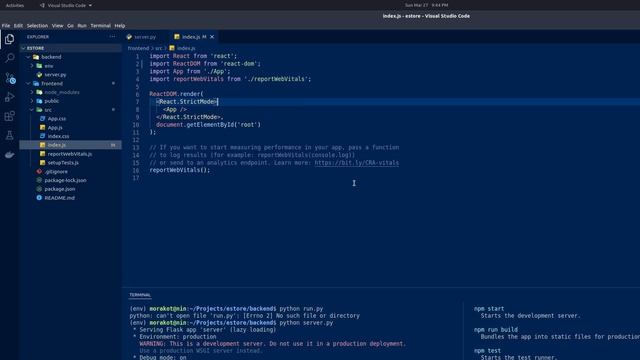Open .gitignore in the file tree
Viewport: 640px width, 360px height.
pyautogui.click(x=56, y=171)
